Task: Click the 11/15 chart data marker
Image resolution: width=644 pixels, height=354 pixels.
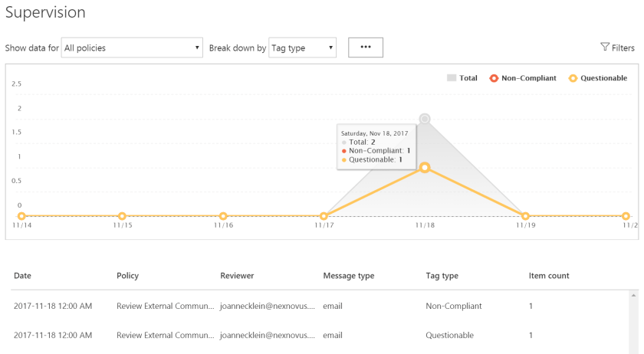Action: 122,216
